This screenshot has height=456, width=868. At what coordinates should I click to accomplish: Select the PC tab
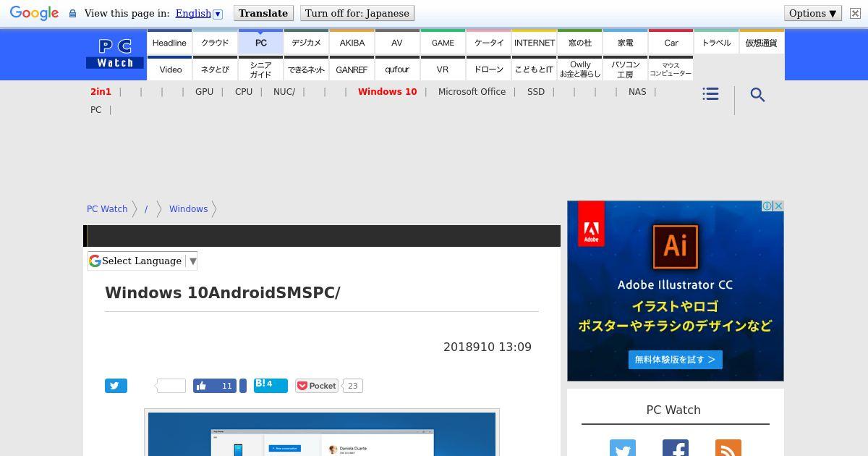pyautogui.click(x=261, y=43)
